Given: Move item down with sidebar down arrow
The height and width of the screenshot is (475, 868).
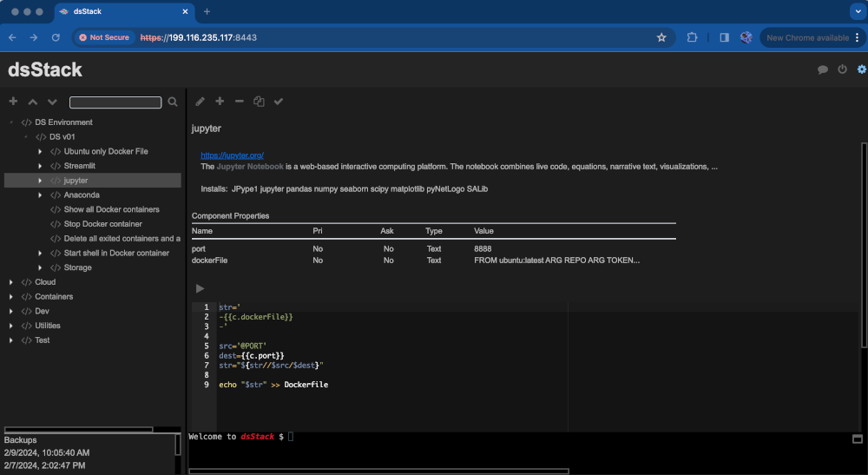Looking at the screenshot, I should (x=52, y=102).
